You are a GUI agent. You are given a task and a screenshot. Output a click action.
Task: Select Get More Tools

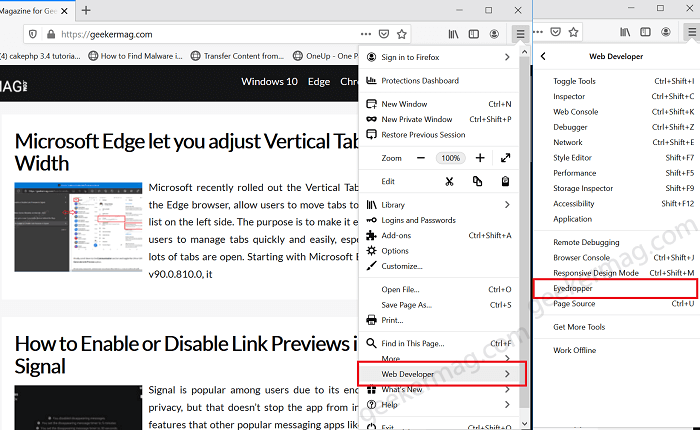pyautogui.click(x=617, y=327)
